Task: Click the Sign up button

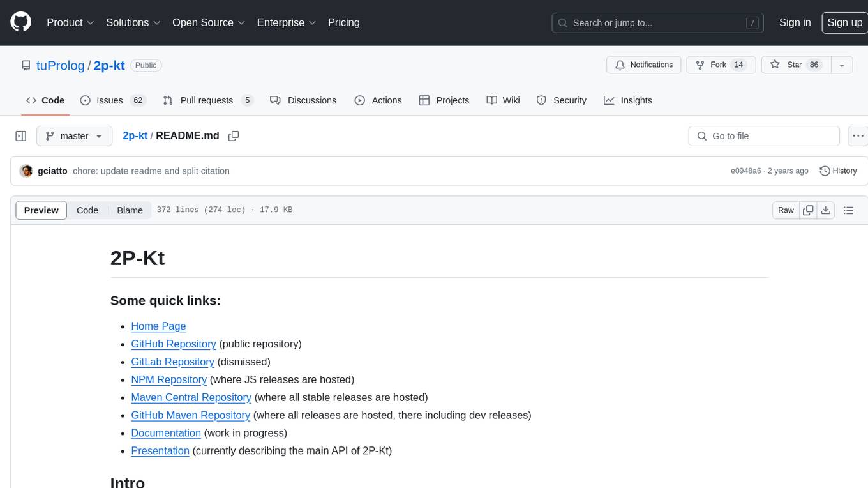Action: 844,22
